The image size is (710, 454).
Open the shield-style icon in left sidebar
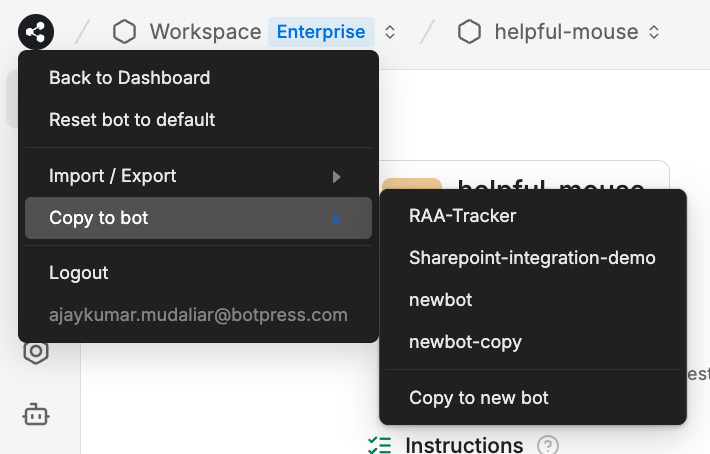[x=36, y=353]
